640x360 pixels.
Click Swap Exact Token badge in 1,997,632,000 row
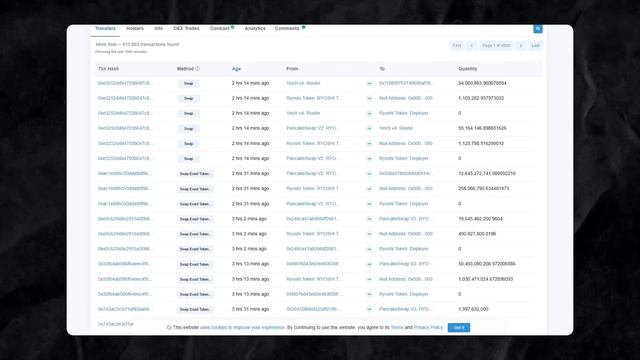click(196, 309)
